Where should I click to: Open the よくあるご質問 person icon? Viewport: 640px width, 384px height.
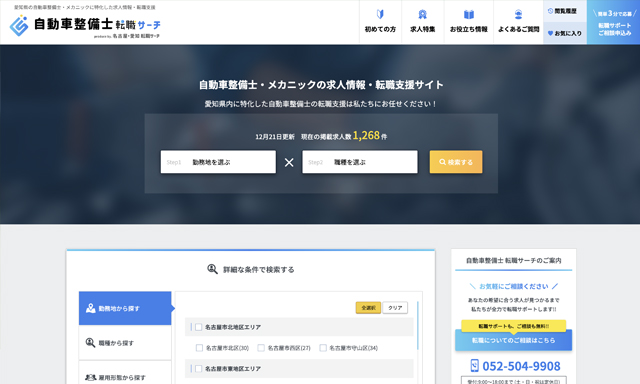[518, 14]
